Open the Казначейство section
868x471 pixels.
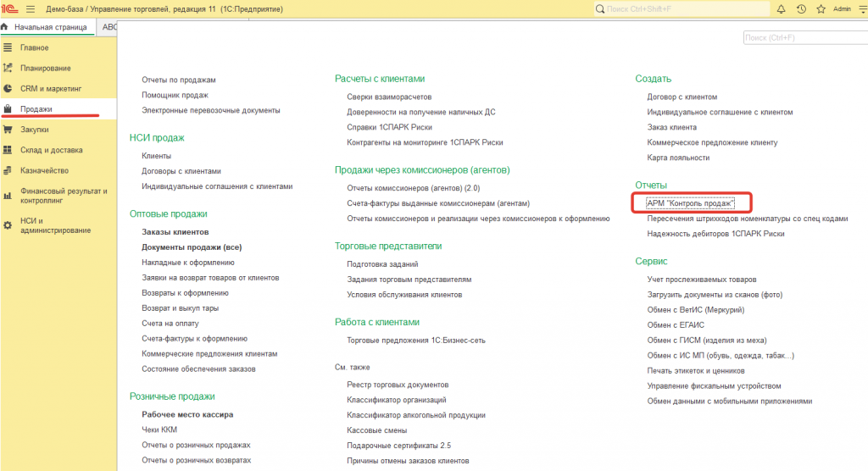click(44, 170)
